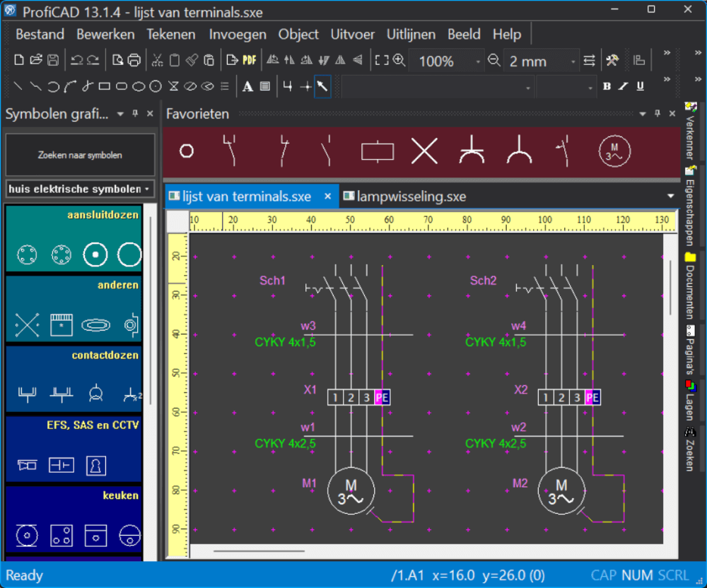This screenshot has width=707, height=588.
Task: Open the Lagen side panel
Action: pos(690,401)
